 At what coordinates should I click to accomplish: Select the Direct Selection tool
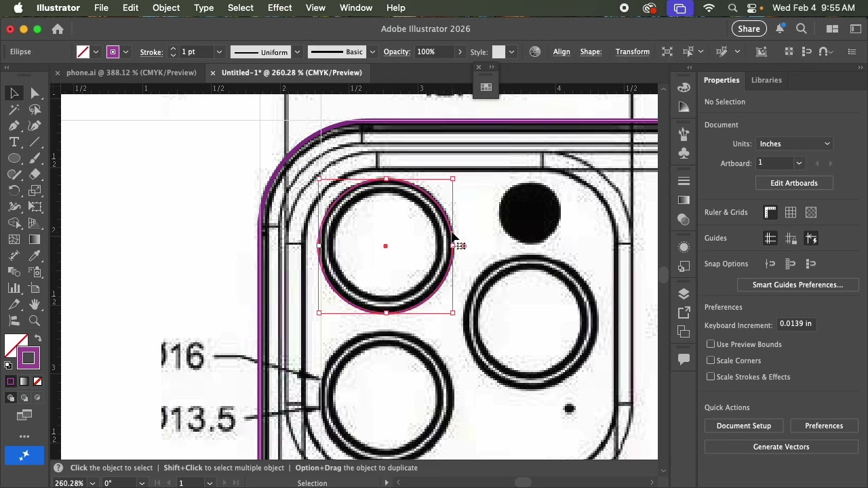pyautogui.click(x=35, y=93)
